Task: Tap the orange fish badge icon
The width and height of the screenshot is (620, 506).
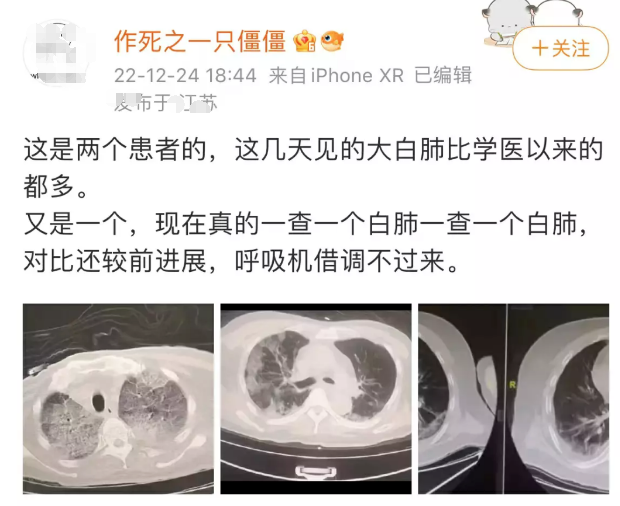Action: [x=332, y=40]
